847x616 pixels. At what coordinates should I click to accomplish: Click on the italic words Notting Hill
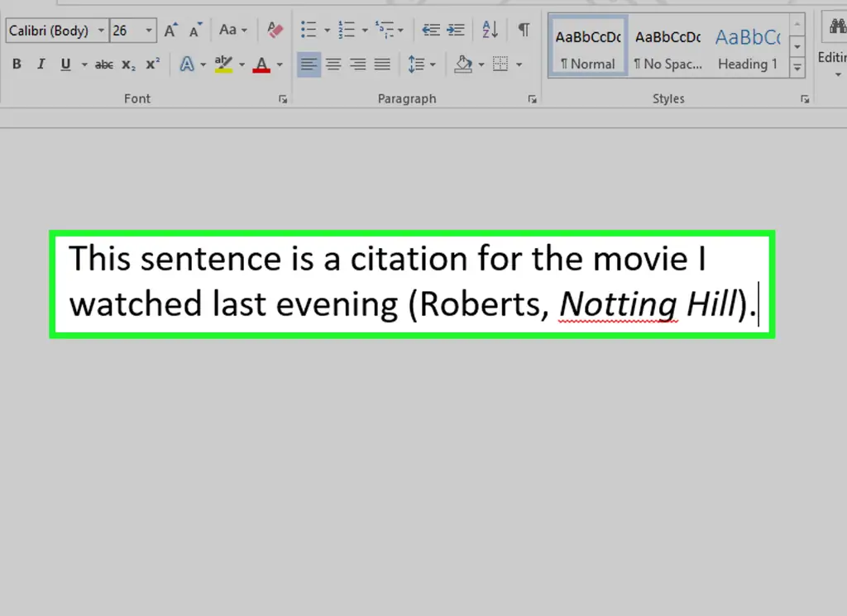tap(647, 305)
